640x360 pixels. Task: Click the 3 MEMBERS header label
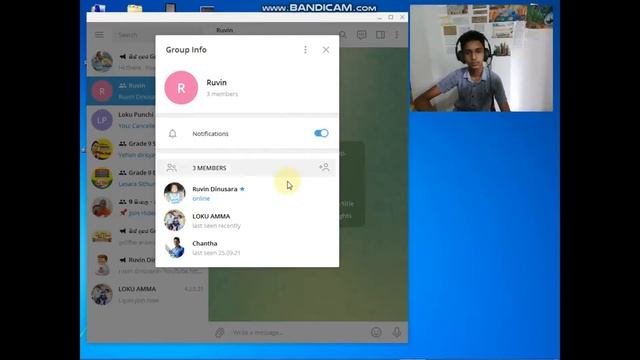pyautogui.click(x=209, y=168)
